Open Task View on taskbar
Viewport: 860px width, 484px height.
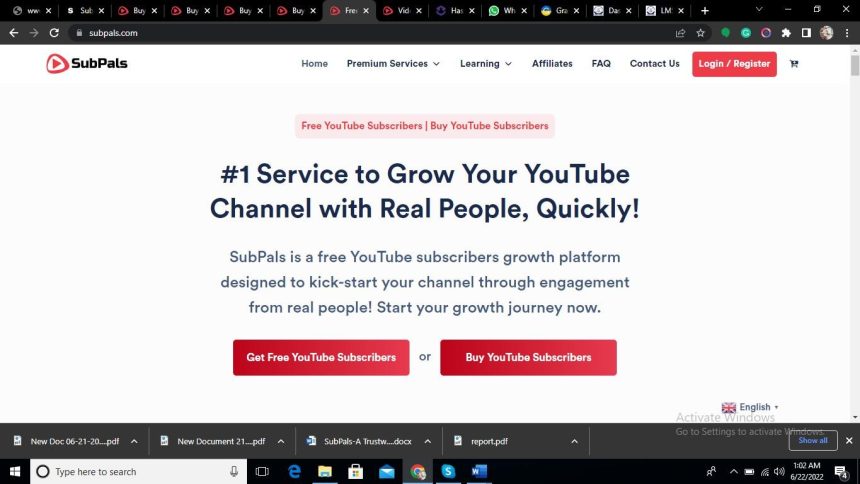(262, 471)
